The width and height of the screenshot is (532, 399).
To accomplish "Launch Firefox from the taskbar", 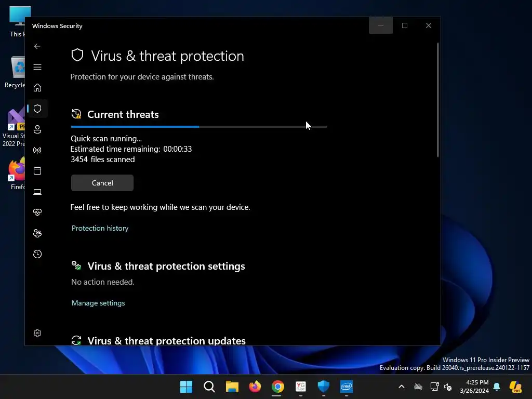I will [255, 387].
